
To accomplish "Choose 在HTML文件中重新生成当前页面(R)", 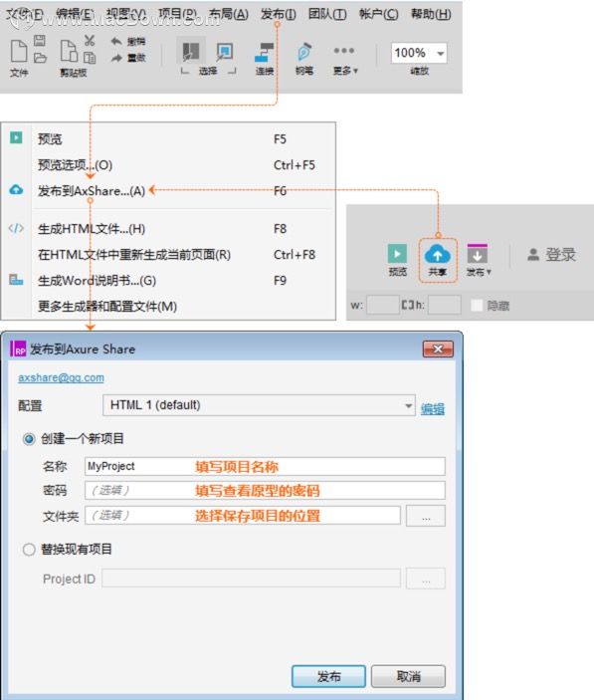I will [168, 255].
